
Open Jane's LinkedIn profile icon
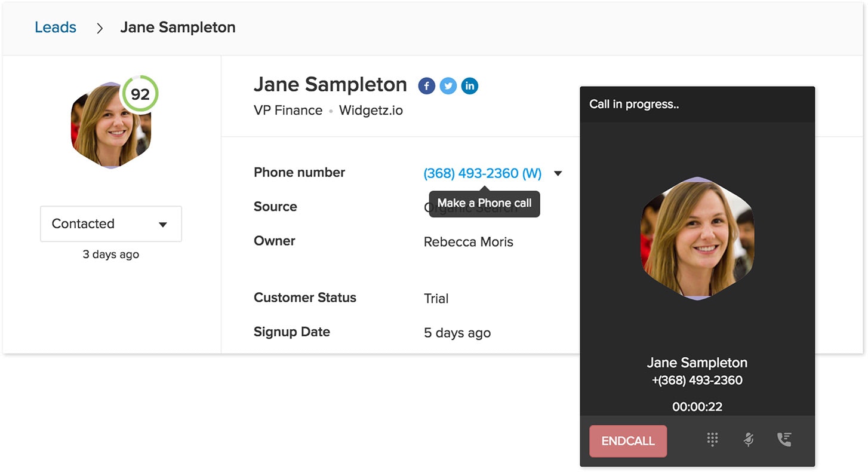click(x=470, y=86)
